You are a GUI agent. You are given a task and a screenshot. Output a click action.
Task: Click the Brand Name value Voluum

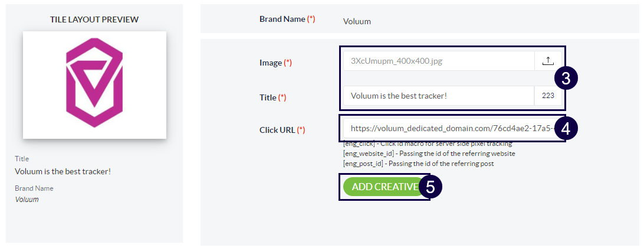coord(357,22)
